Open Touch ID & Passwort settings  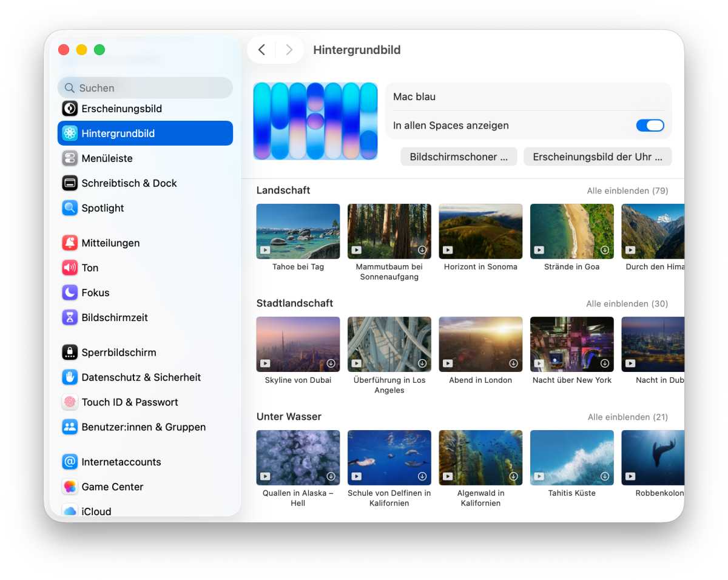[129, 402]
